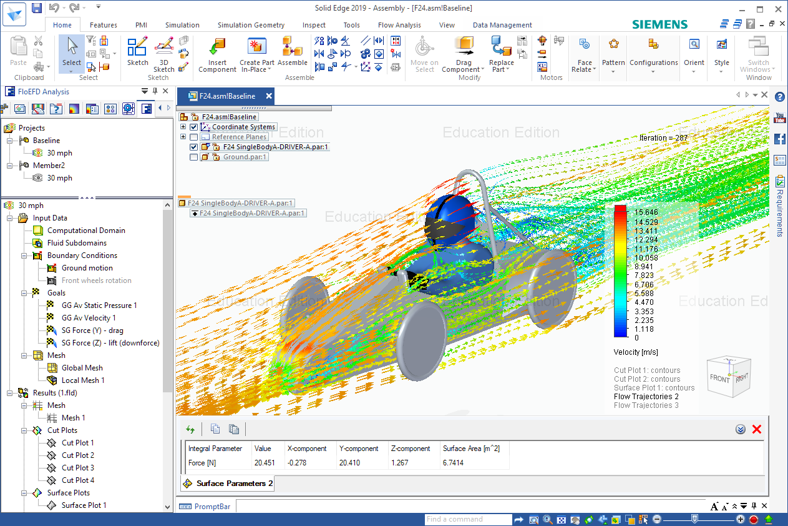The image size is (788, 526).
Task: Click the zoom in plus button
Action: pyautogui.click(x=740, y=519)
